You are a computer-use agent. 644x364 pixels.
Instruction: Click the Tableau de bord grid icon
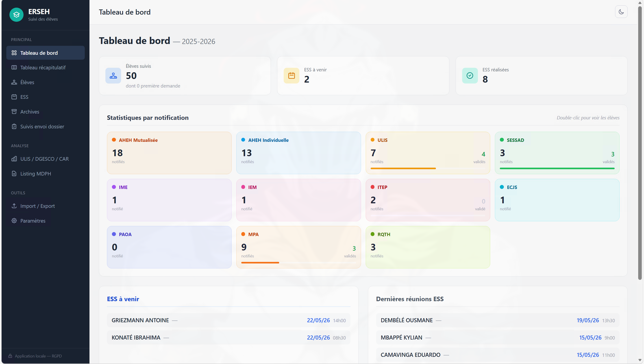(14, 53)
